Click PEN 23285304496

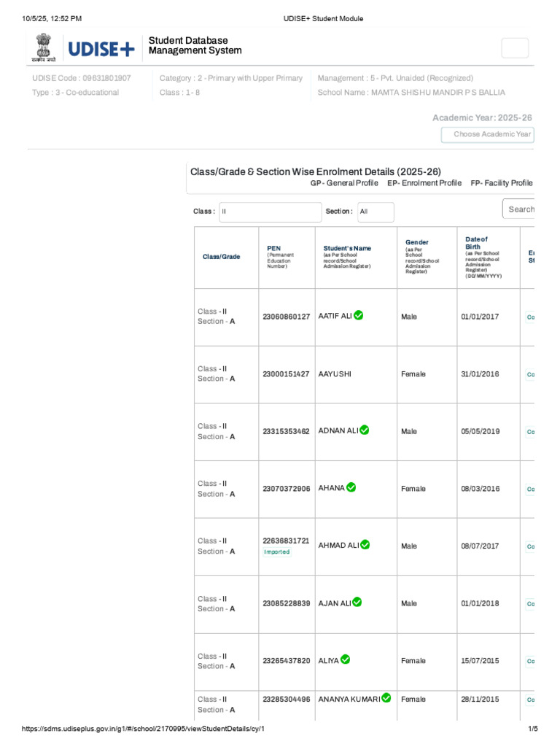coord(286,700)
